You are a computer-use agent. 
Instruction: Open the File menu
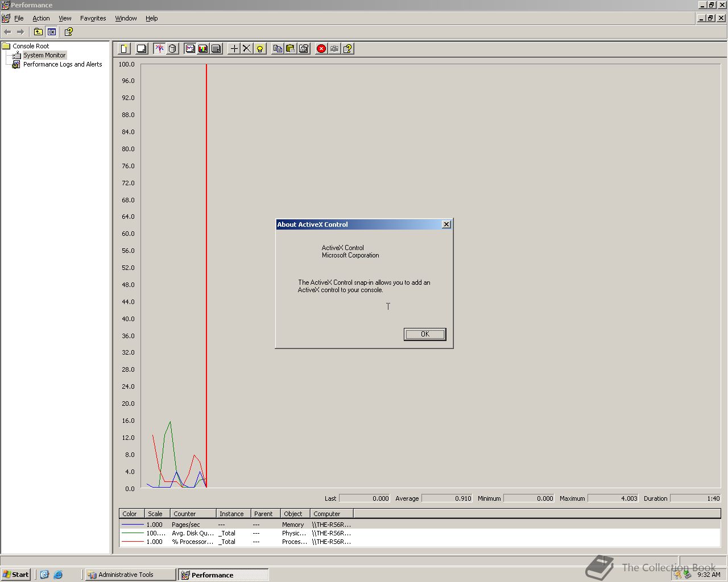19,18
